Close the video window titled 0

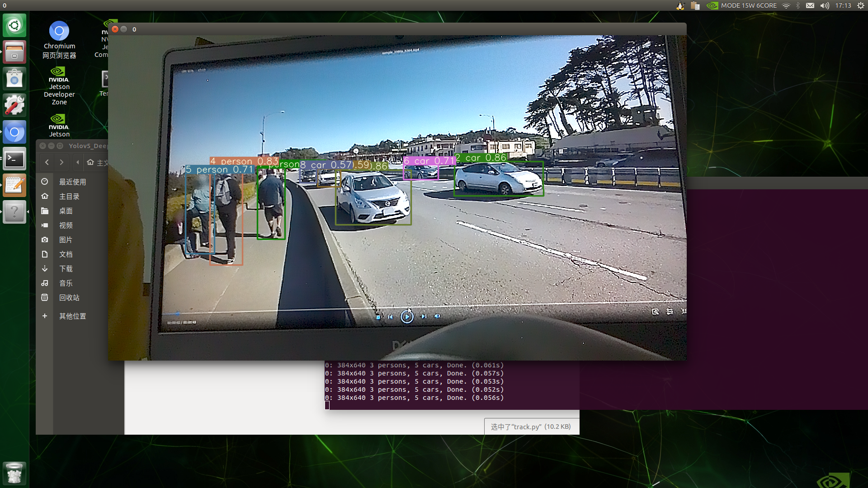tap(115, 29)
